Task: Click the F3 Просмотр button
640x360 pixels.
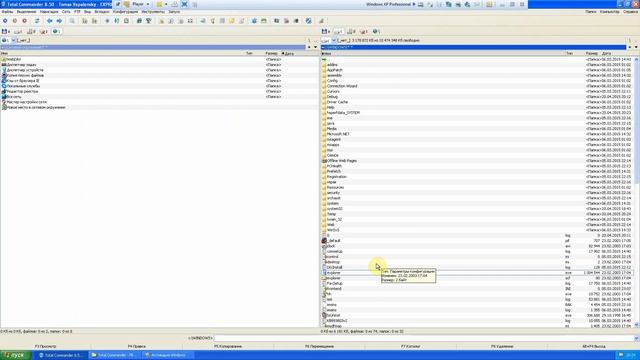Action: pos(46,346)
